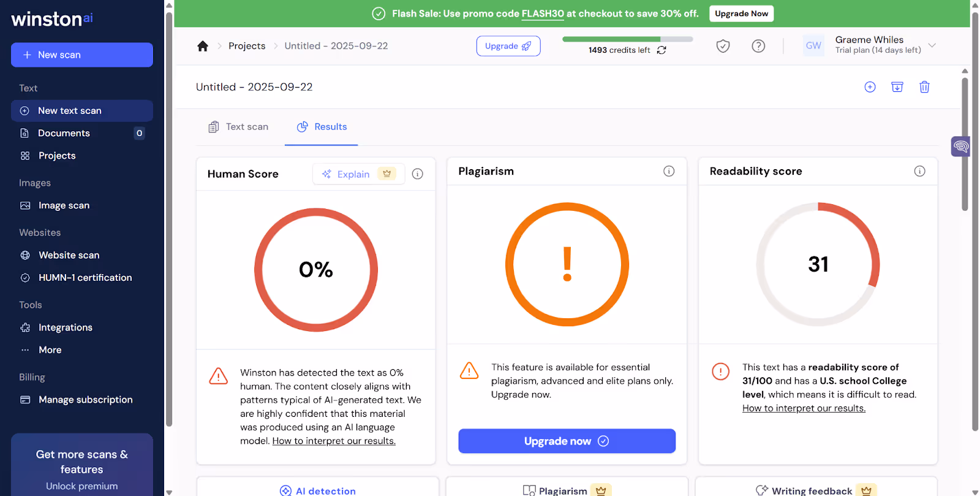Click the orange plagiarism warning circle

pyautogui.click(x=567, y=264)
